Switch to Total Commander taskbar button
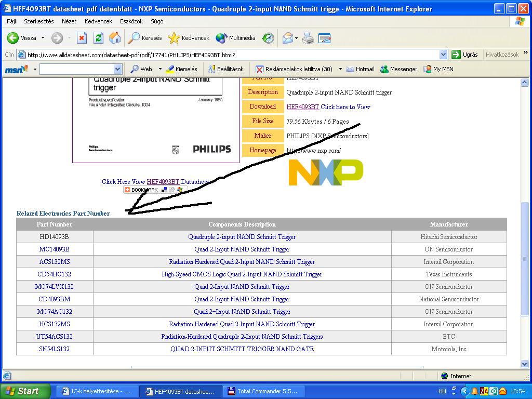 pos(263,391)
